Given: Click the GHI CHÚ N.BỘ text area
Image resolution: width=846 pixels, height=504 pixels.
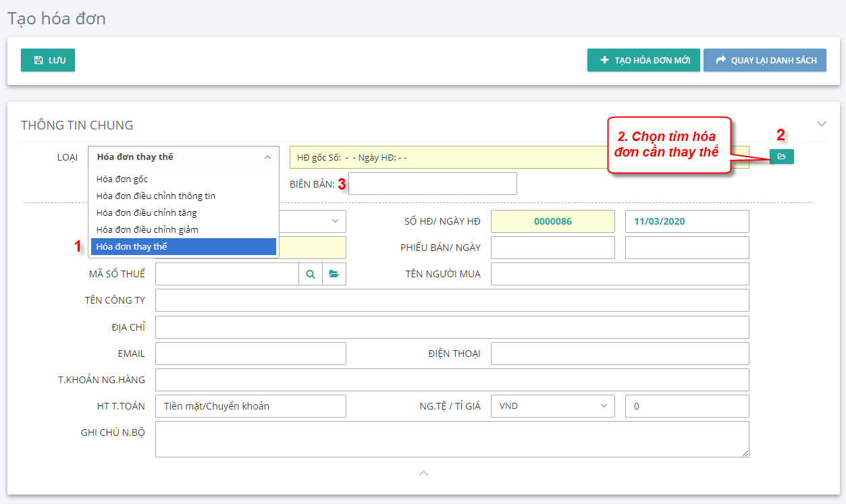Looking at the screenshot, I should point(452,439).
